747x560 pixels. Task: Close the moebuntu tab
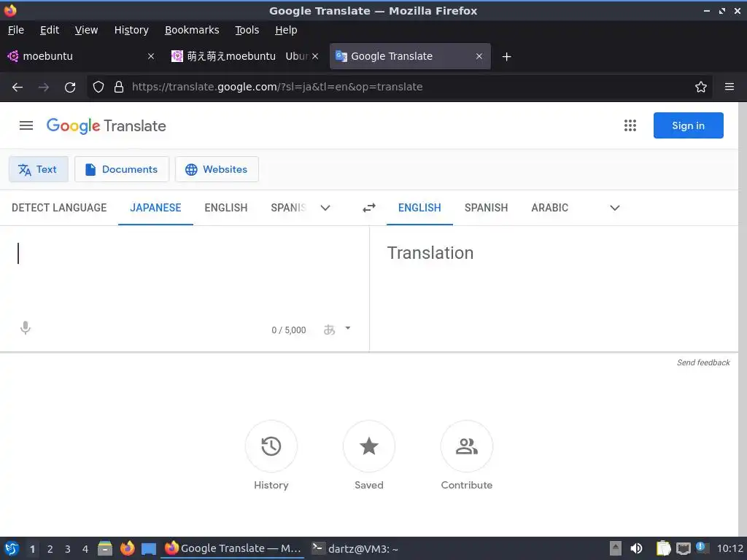pyautogui.click(x=151, y=56)
